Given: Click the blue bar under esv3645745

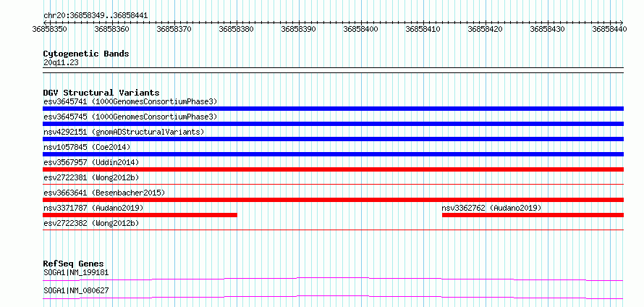Looking at the screenshot, I should coord(333,124).
